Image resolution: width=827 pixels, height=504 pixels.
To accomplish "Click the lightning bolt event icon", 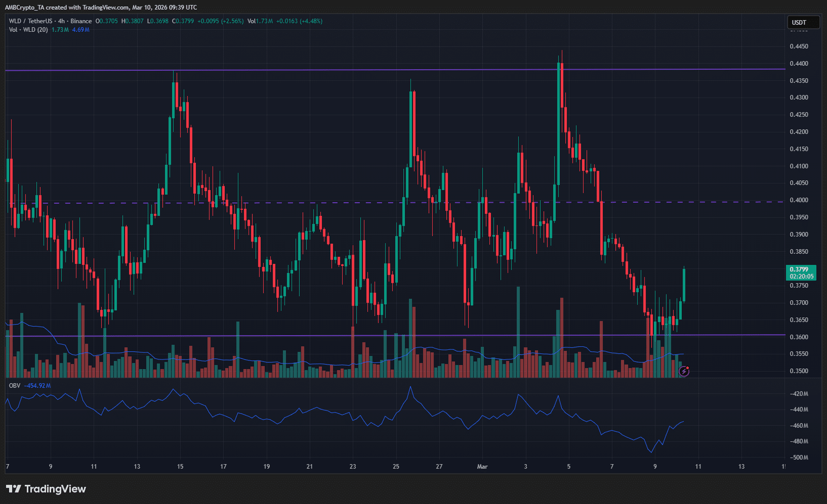I will click(684, 371).
